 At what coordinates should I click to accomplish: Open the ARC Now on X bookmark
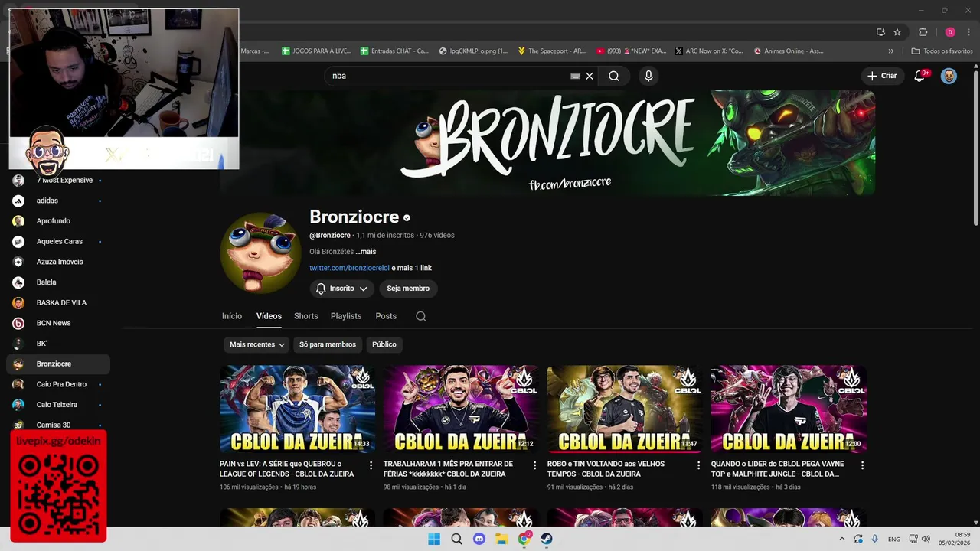[x=708, y=51]
